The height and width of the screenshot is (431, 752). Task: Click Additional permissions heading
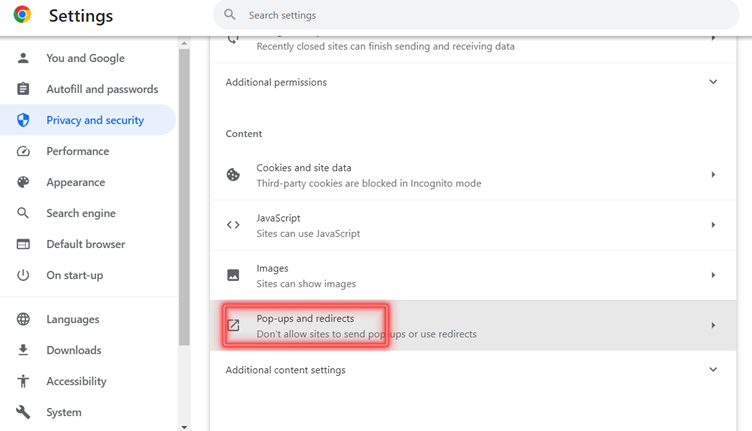pos(276,82)
